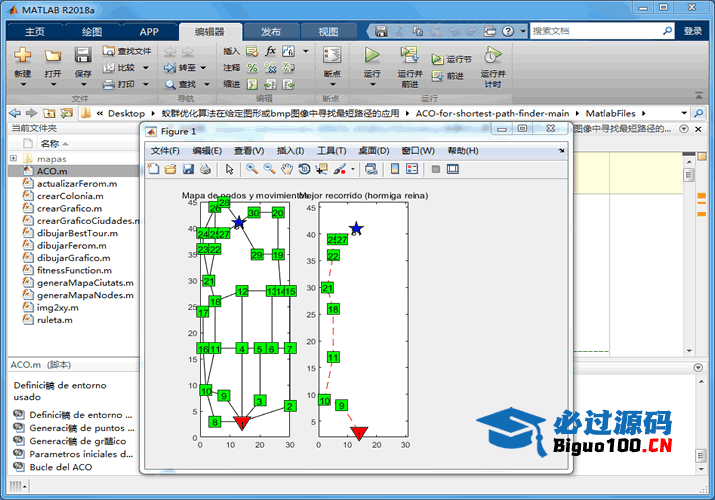Switch to the 发布 (Publish) tab
The image size is (715, 500).
(x=271, y=32)
